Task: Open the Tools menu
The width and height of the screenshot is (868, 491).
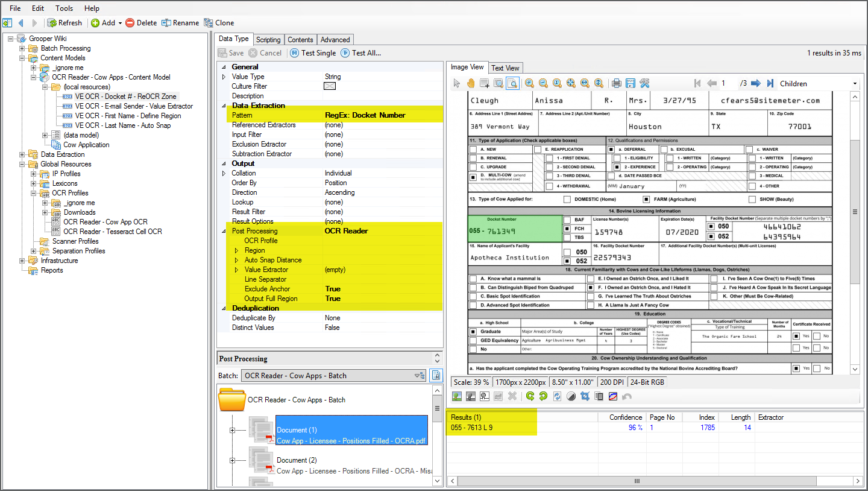Action: (64, 8)
